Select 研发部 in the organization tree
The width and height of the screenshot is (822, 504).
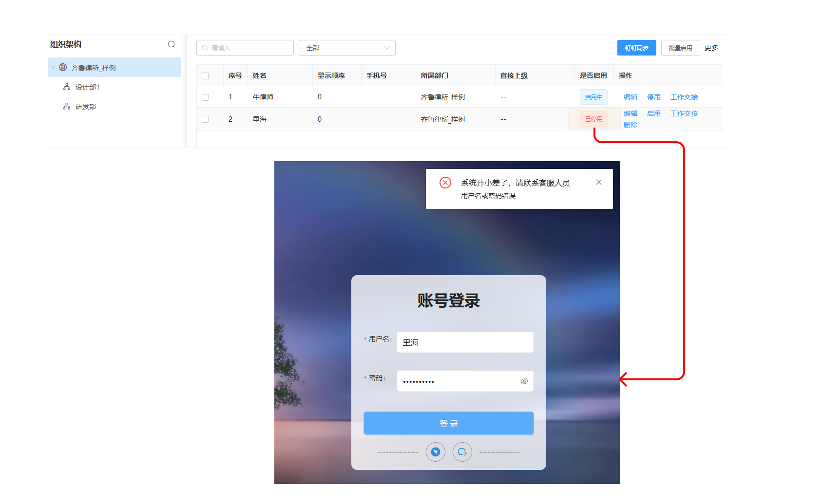(x=86, y=107)
